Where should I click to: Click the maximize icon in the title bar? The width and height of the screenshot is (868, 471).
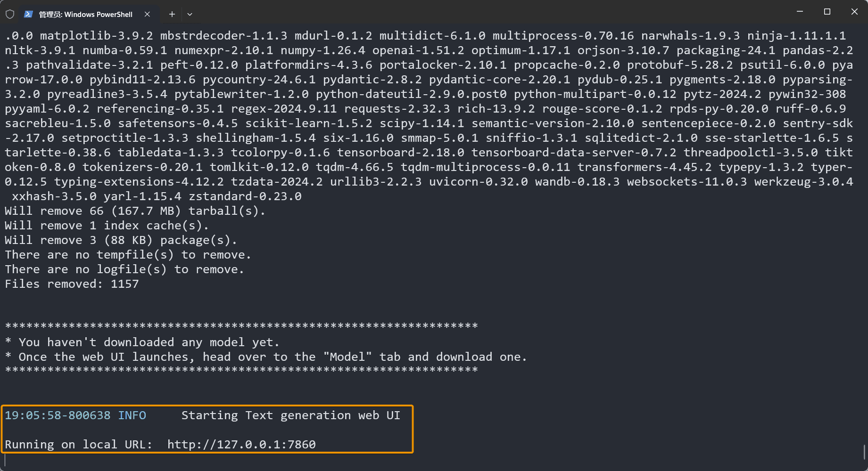pos(827,12)
